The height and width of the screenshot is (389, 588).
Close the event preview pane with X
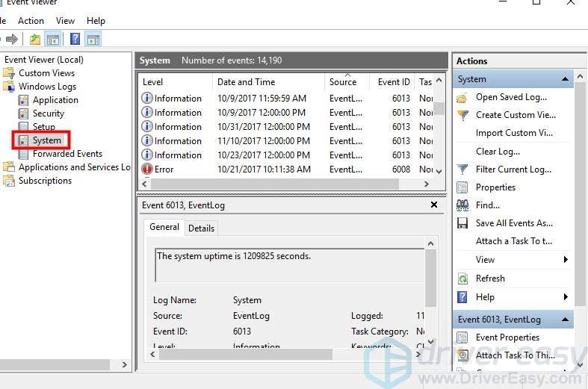click(434, 205)
